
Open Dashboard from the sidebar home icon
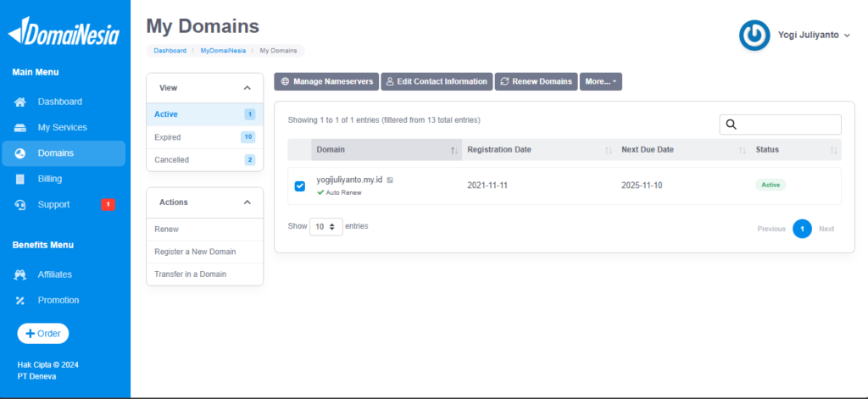[x=21, y=102]
